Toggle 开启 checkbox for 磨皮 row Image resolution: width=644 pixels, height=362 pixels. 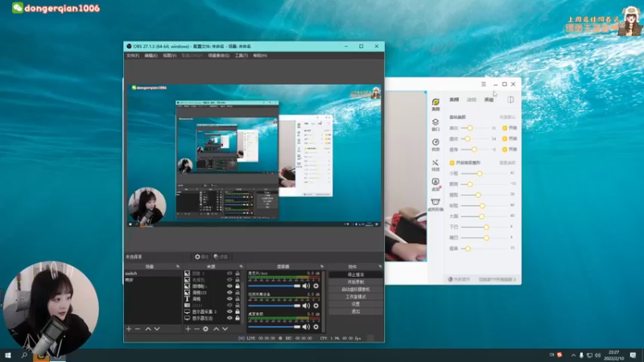(x=505, y=138)
